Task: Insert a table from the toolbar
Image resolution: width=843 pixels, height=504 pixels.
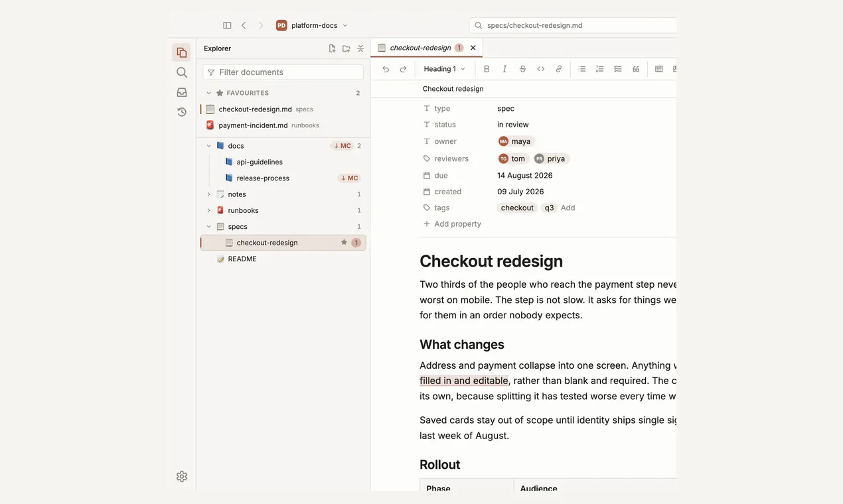Action: [x=659, y=69]
